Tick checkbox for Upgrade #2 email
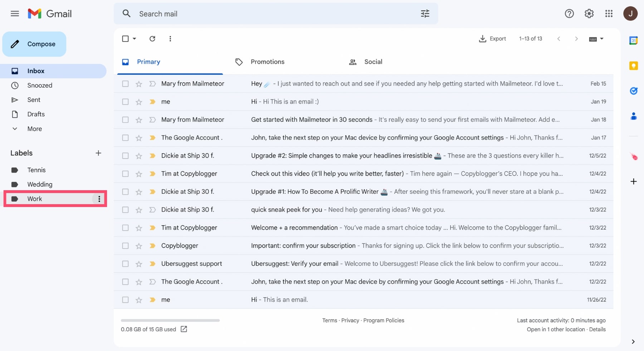Screen dimensions: 644x351 coord(125,156)
